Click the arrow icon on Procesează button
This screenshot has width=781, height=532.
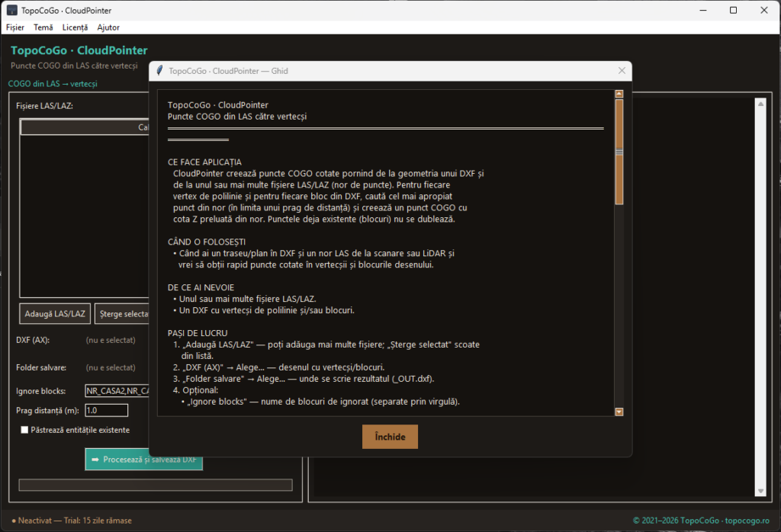95,460
